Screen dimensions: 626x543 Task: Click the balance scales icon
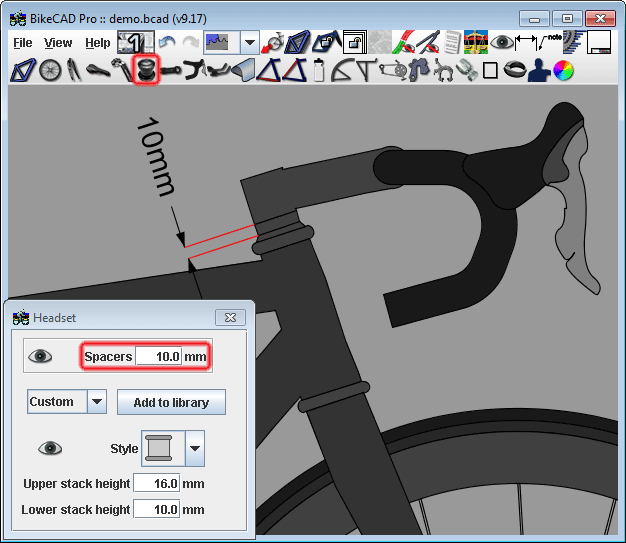[475, 42]
